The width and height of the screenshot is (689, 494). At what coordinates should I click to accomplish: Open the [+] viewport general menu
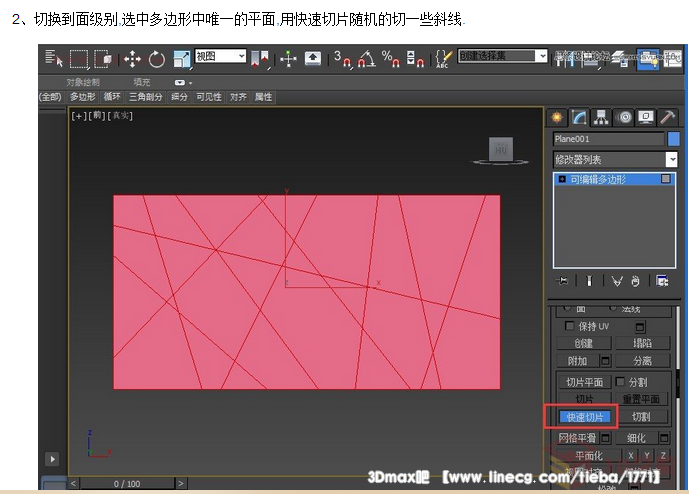click(79, 116)
